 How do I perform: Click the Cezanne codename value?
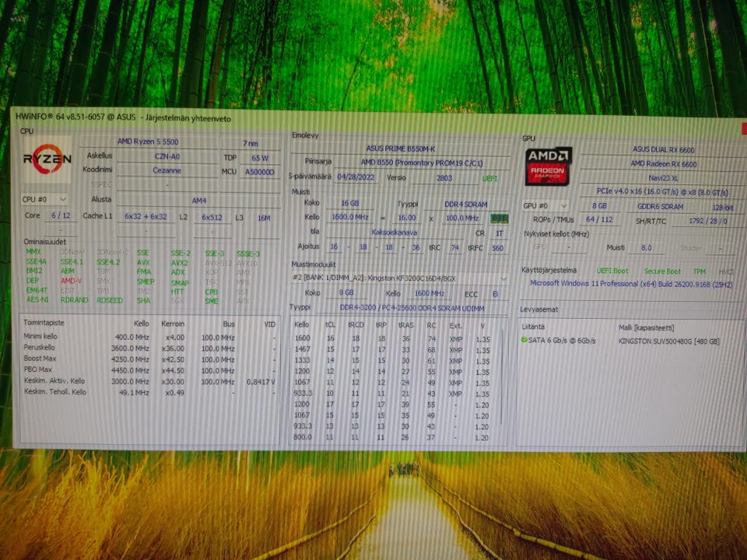(x=167, y=170)
